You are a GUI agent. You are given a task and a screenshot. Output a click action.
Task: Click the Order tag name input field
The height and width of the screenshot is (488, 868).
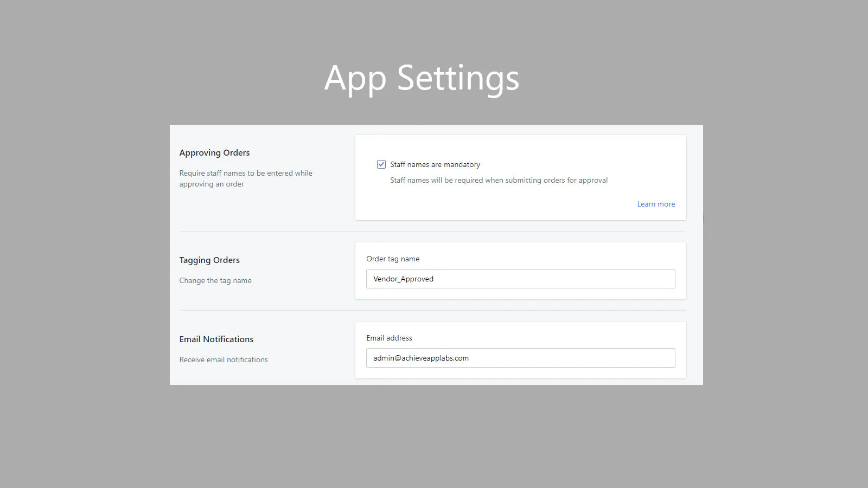pos(521,279)
